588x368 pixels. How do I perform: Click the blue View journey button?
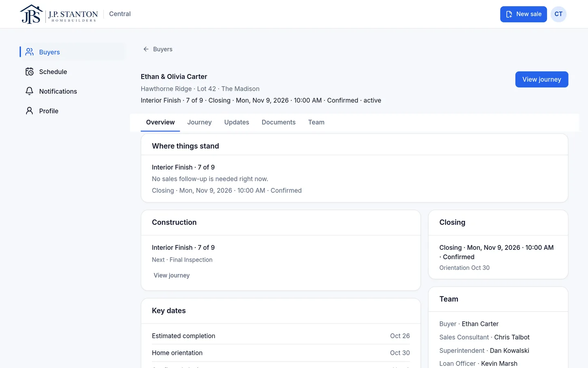pyautogui.click(x=541, y=79)
